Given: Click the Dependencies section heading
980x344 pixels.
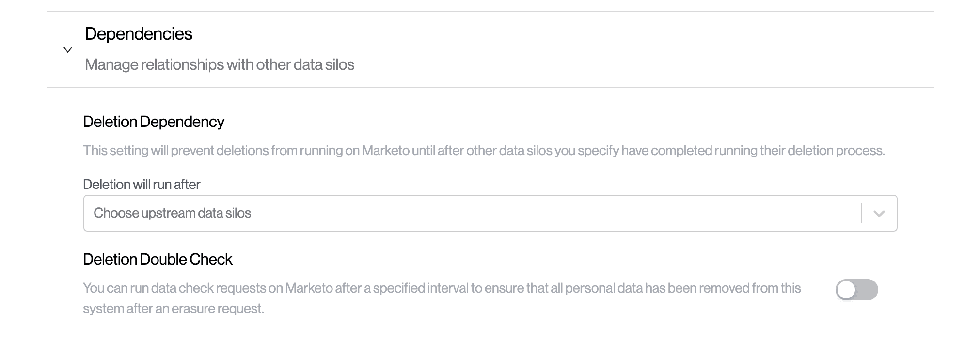Looking at the screenshot, I should click(x=139, y=34).
